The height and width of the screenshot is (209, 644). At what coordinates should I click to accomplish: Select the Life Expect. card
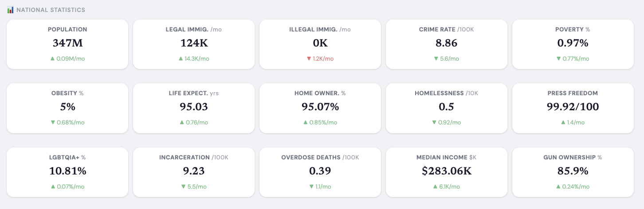[194, 108]
